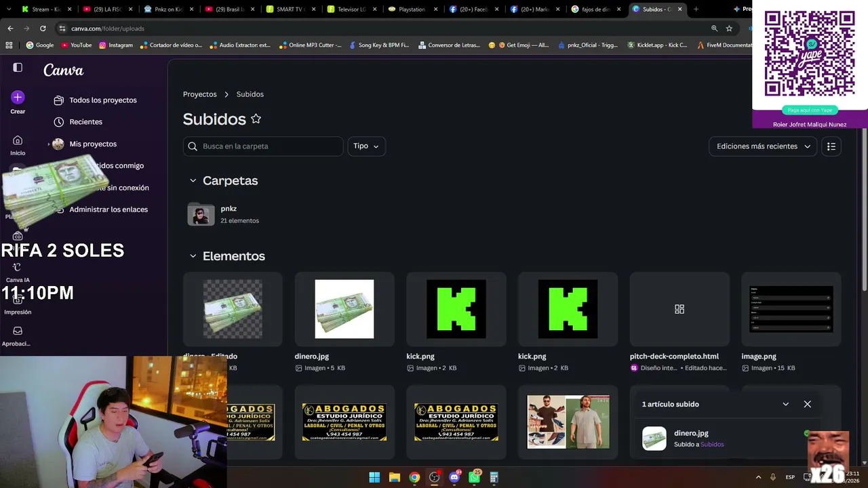Launch Calculator from the taskbar
Image resolution: width=868 pixels, height=488 pixels.
click(494, 477)
